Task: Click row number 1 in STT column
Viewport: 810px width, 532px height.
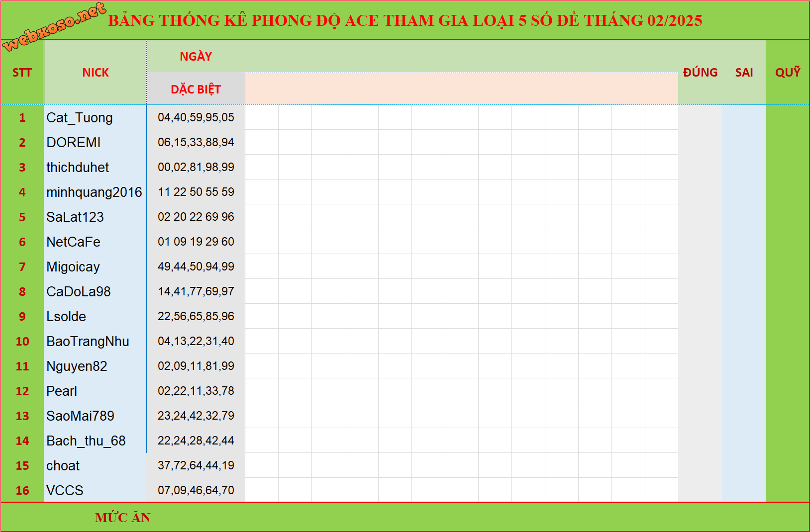Action: click(22, 117)
